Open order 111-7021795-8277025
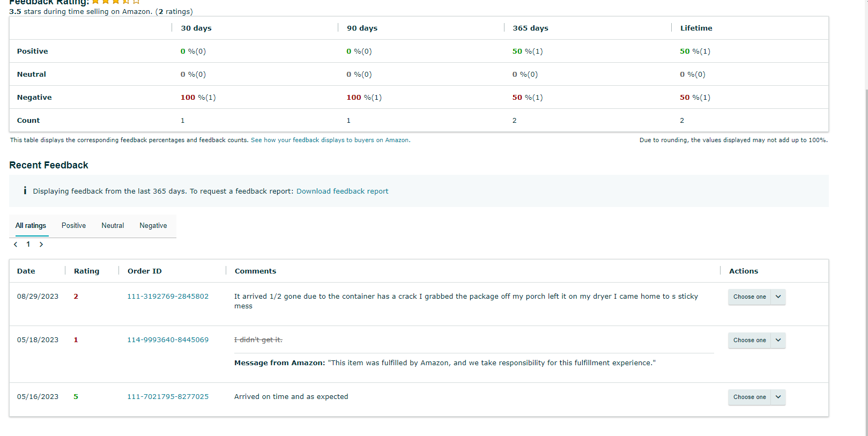Image resolution: width=868 pixels, height=436 pixels. coord(168,397)
